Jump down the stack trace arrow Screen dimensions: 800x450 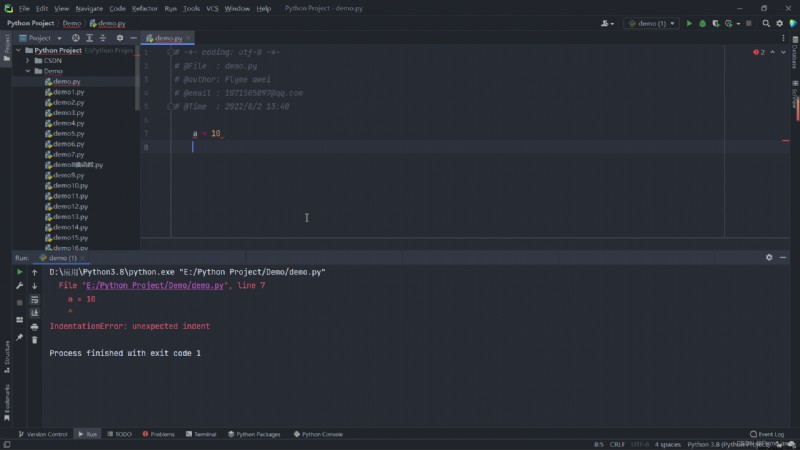[35, 286]
